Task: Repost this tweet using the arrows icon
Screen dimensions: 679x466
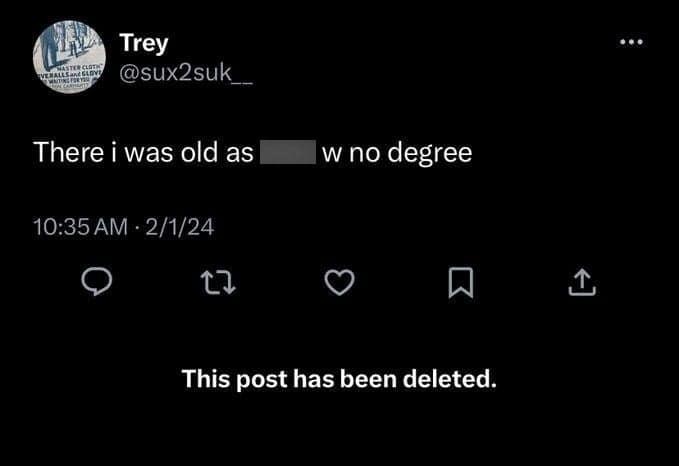Action: 218,285
